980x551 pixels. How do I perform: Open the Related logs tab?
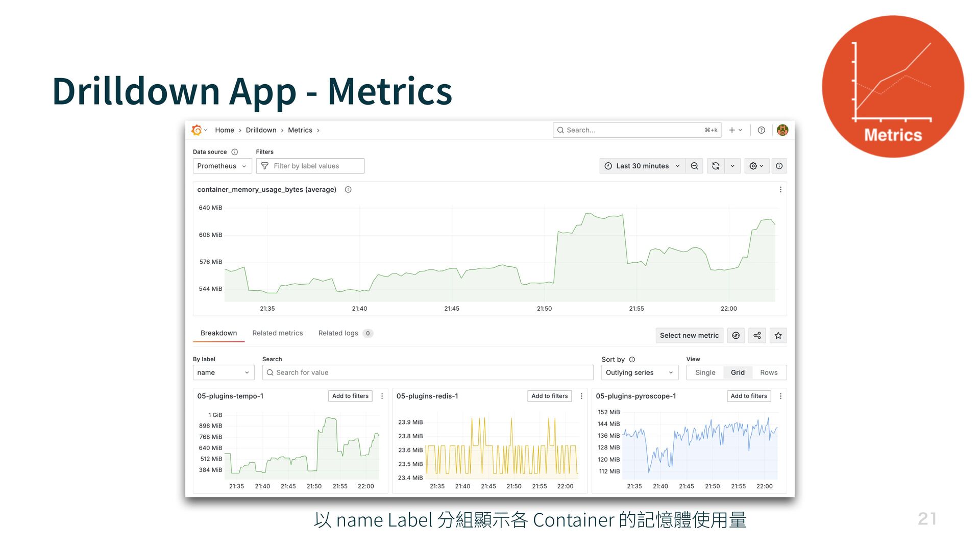coord(338,333)
